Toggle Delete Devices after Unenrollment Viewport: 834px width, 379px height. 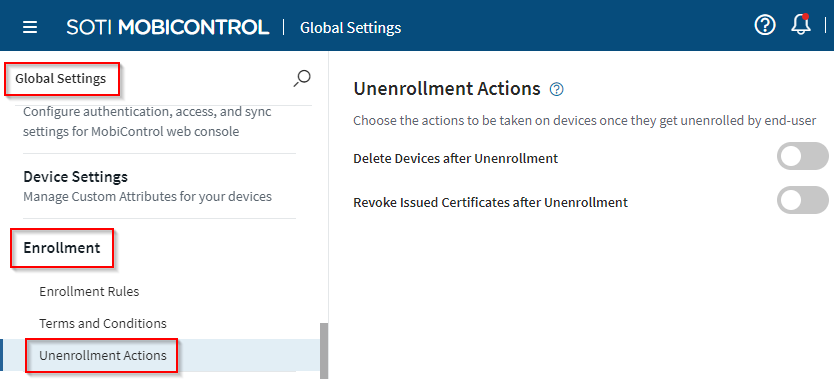(x=803, y=156)
